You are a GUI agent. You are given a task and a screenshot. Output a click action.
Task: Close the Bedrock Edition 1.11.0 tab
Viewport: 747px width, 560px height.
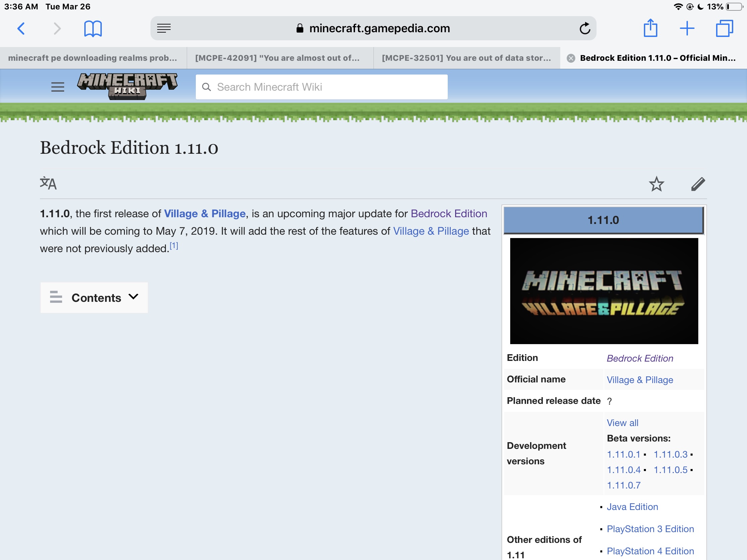click(x=571, y=58)
